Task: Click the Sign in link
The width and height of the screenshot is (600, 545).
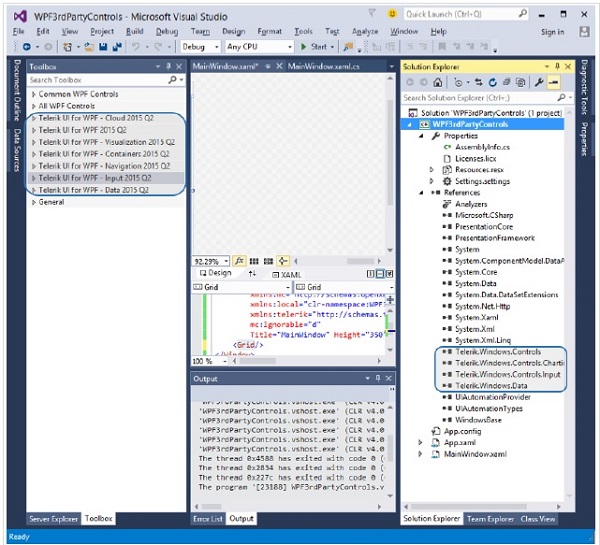Action: tap(552, 31)
